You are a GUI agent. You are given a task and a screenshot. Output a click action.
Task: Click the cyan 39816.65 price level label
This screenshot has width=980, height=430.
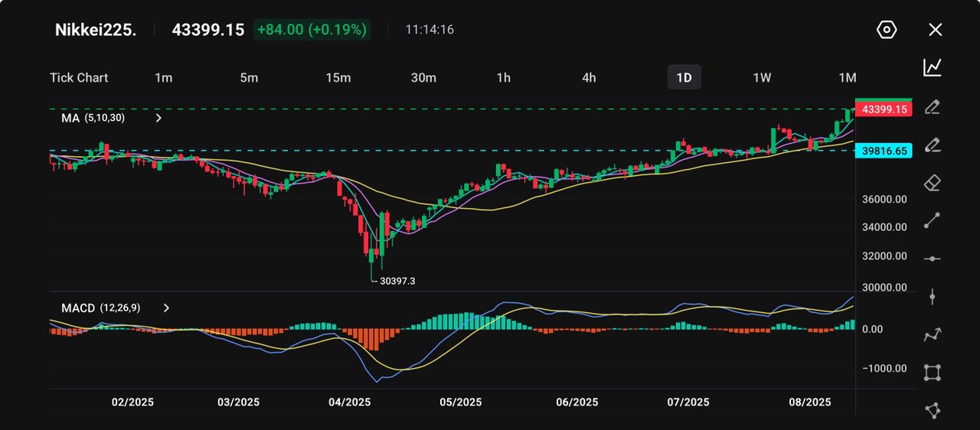tap(884, 151)
